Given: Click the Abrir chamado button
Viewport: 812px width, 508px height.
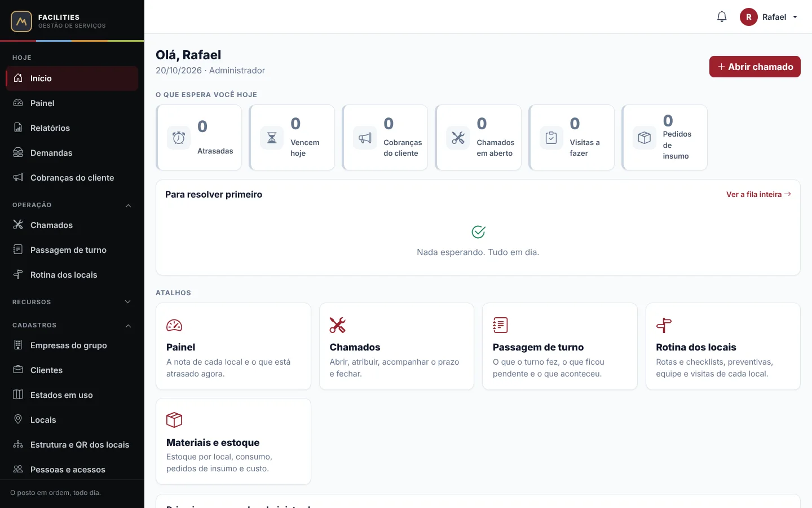Looking at the screenshot, I should (755, 67).
